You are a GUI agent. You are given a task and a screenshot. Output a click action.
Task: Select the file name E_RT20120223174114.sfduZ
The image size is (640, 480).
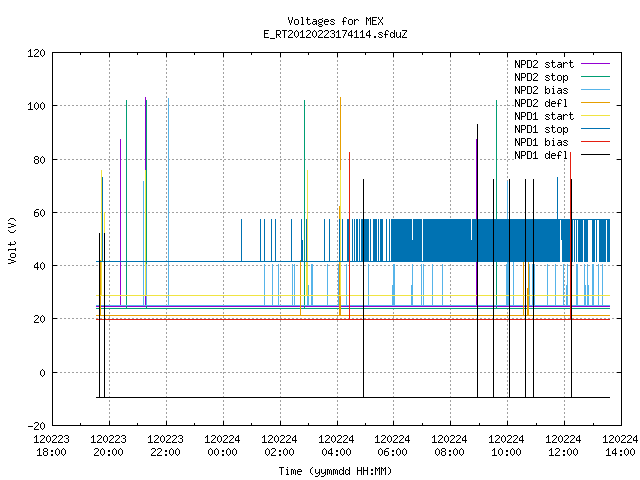pos(335,34)
